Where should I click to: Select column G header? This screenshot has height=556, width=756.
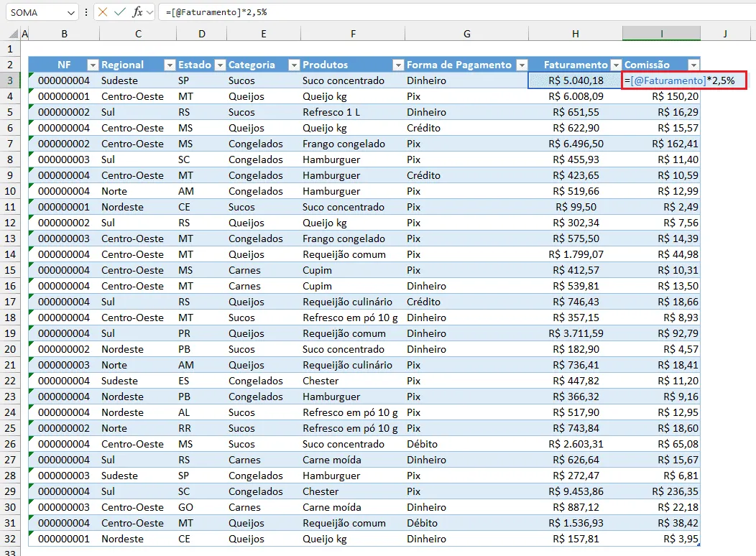point(466,34)
